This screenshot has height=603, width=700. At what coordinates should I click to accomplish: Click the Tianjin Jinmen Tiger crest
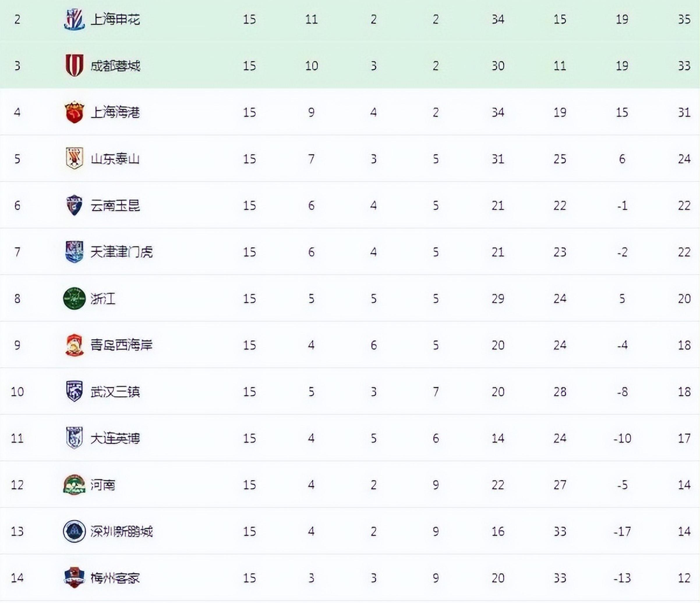(x=74, y=251)
